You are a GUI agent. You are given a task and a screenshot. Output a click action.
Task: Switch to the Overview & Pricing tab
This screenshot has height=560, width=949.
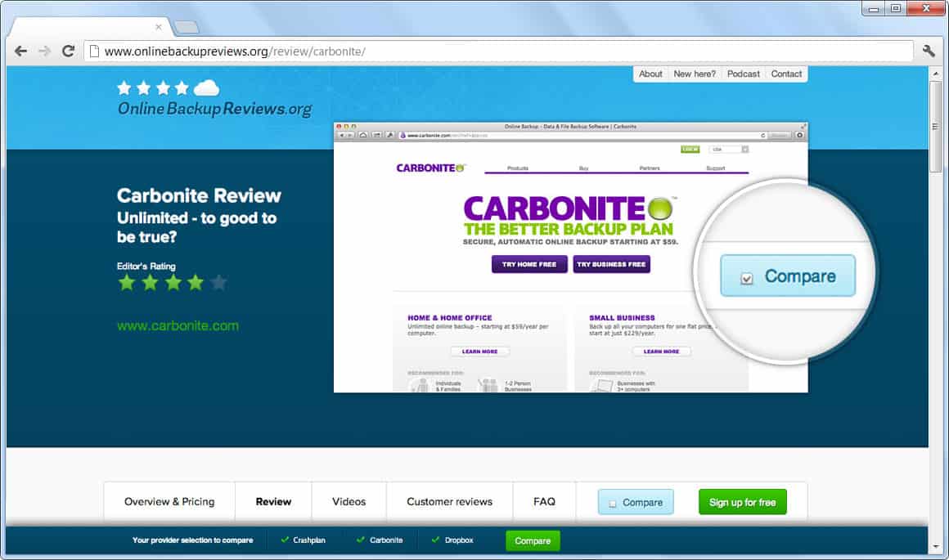(169, 501)
